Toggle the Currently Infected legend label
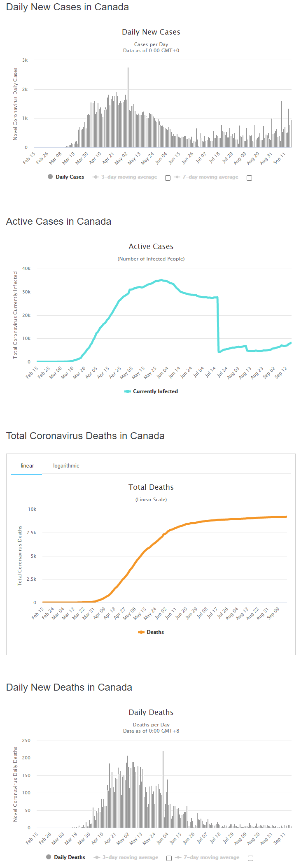The width and height of the screenshot is (301, 868). click(x=156, y=391)
